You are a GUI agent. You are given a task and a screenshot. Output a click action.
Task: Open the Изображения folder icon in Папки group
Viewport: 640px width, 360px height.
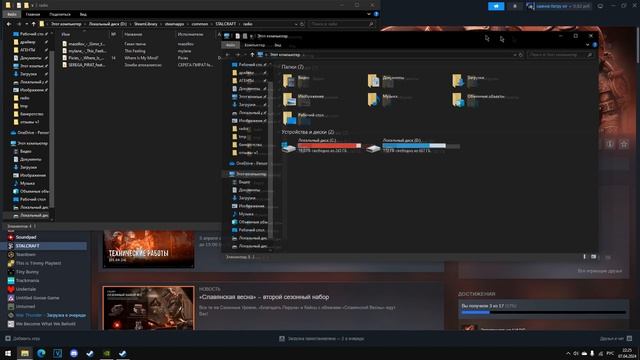(289, 99)
